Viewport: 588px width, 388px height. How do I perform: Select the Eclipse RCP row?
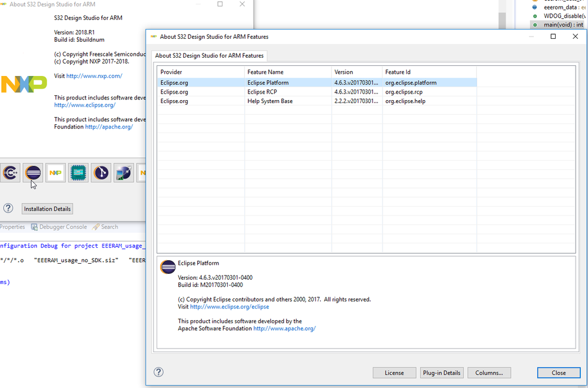pos(317,92)
